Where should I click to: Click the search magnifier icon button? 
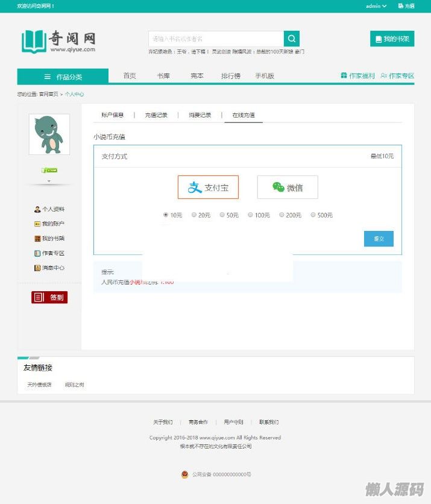[x=292, y=39]
